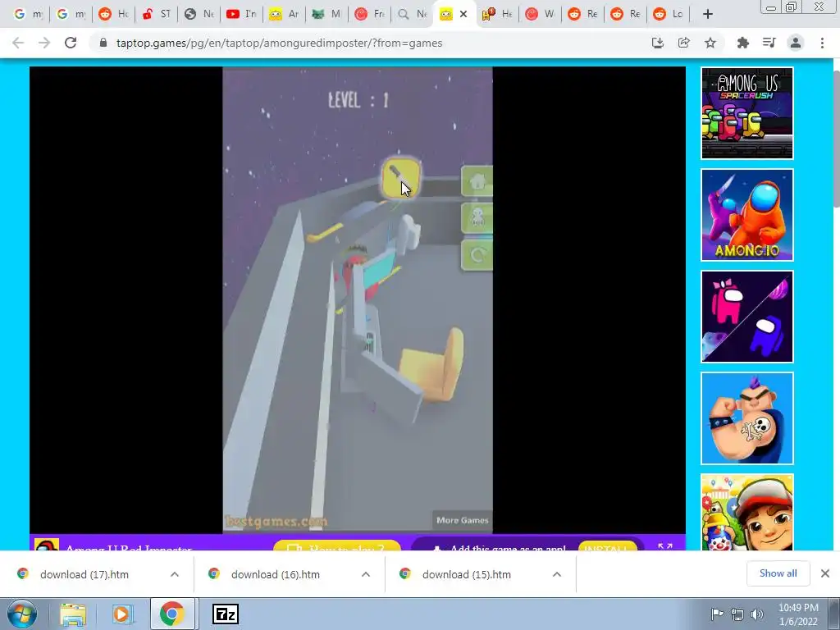Expand options for download (16).htm
840x630 pixels.
366,574
